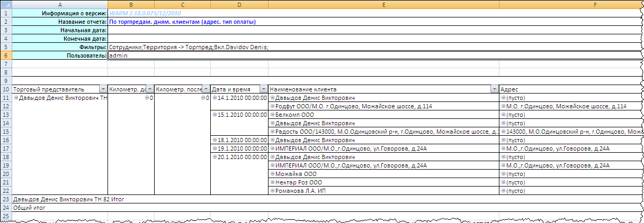Collapse the 18.1.2010 date group

pos(215,141)
